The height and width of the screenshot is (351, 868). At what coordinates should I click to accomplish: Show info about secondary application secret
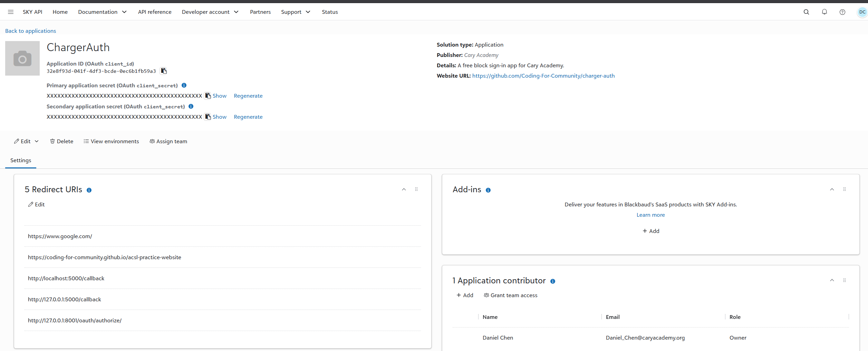191,106
